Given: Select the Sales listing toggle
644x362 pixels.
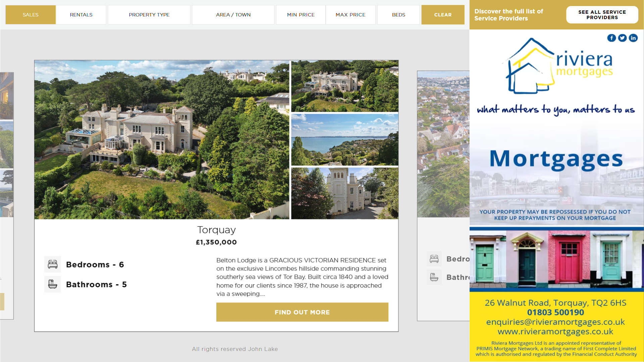Looking at the screenshot, I should (x=31, y=15).
